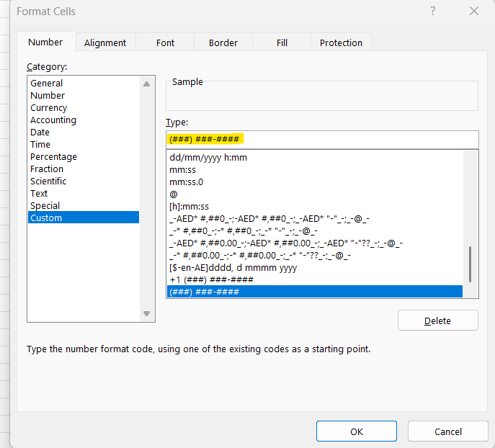Select the Scientific category

(x=84, y=181)
